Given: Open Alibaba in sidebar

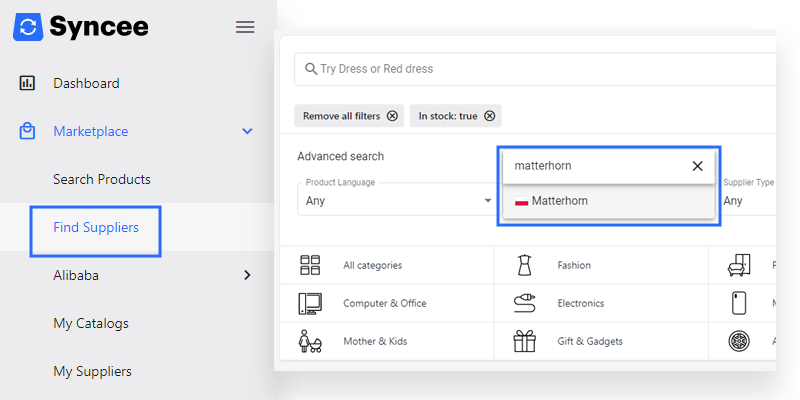Looking at the screenshot, I should 76,276.
